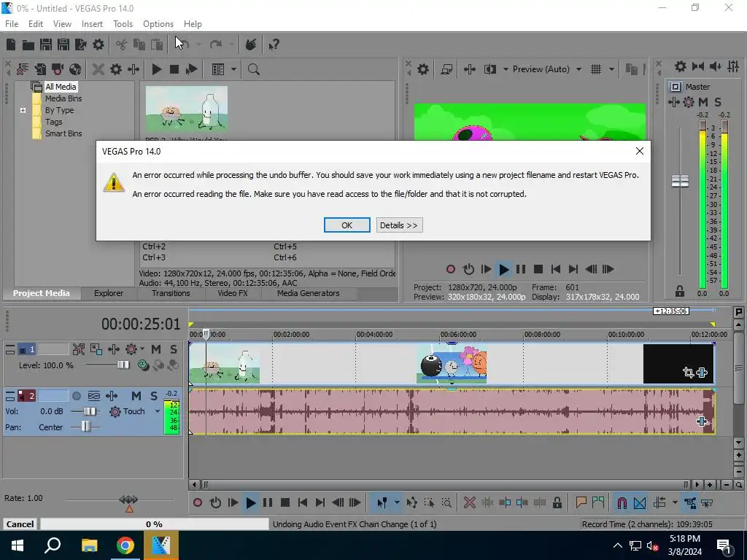747x560 pixels.
Task: Open the Insert menu
Action: 92,24
